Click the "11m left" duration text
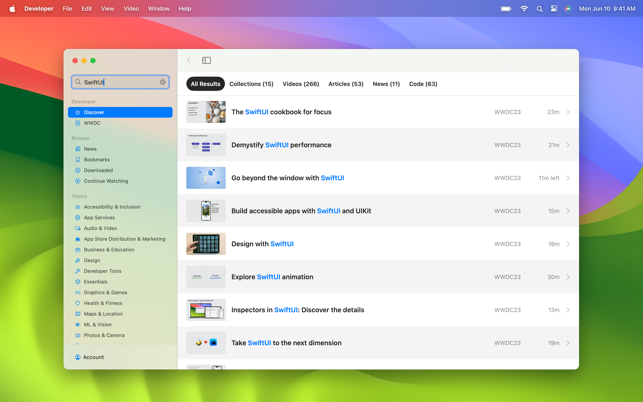This screenshot has height=402, width=643. [x=549, y=178]
